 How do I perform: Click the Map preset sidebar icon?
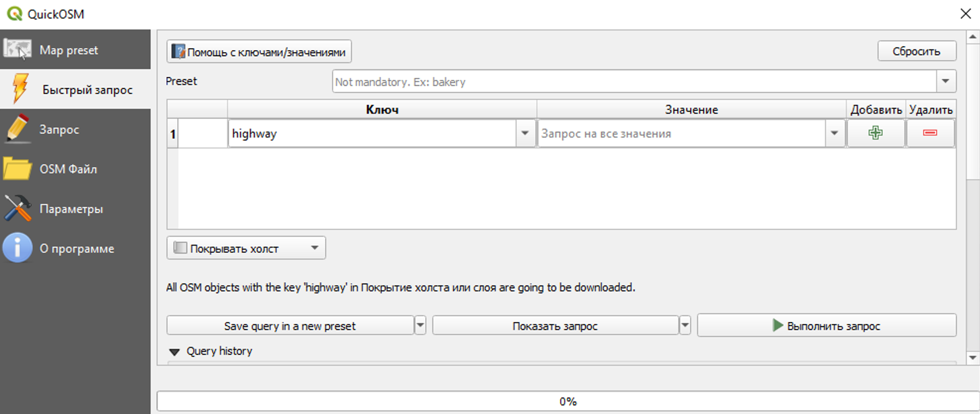point(18,50)
